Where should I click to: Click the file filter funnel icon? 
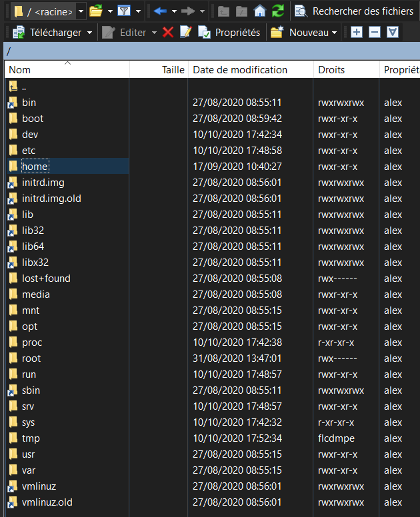point(123,11)
